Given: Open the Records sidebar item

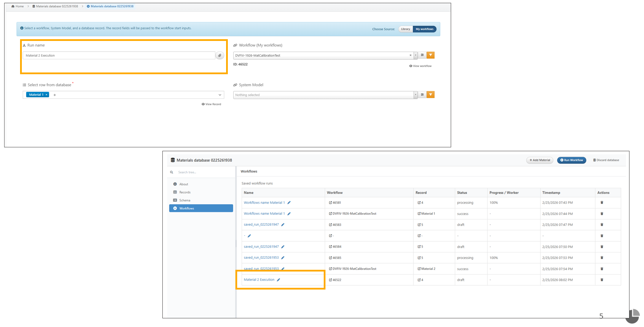Looking at the screenshot, I should 185,192.
